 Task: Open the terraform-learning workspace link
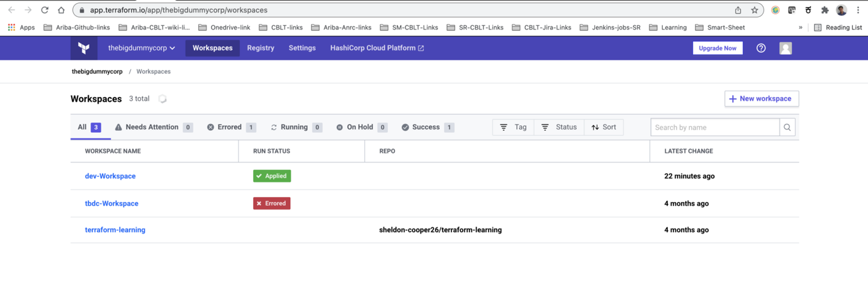pos(115,230)
